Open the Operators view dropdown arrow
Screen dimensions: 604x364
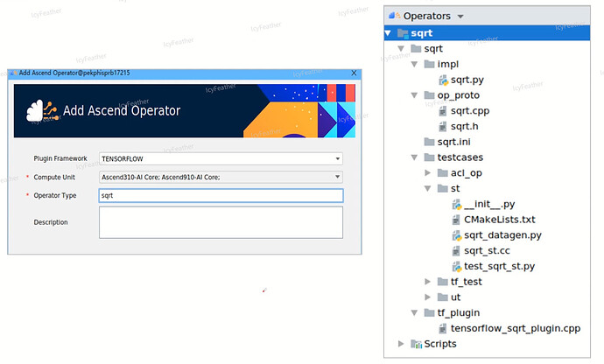click(x=460, y=17)
